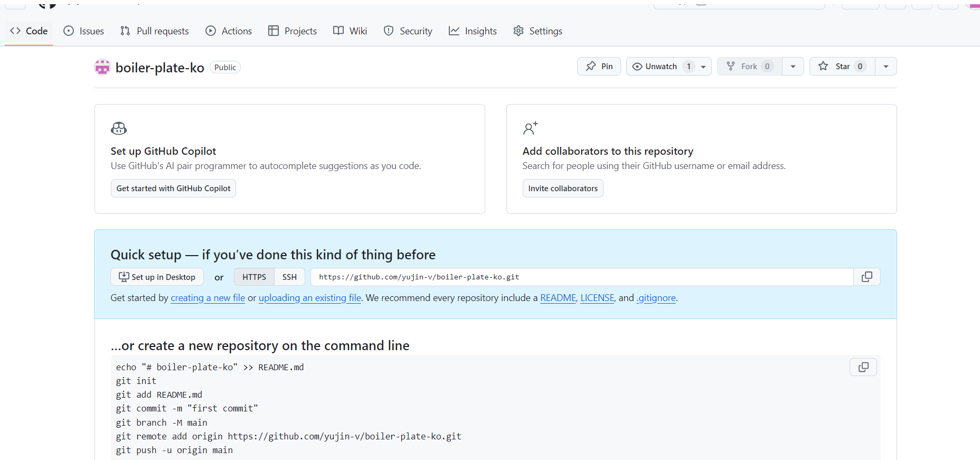The height and width of the screenshot is (460, 980).
Task: Expand the Fork options dropdown arrow
Action: (793, 67)
